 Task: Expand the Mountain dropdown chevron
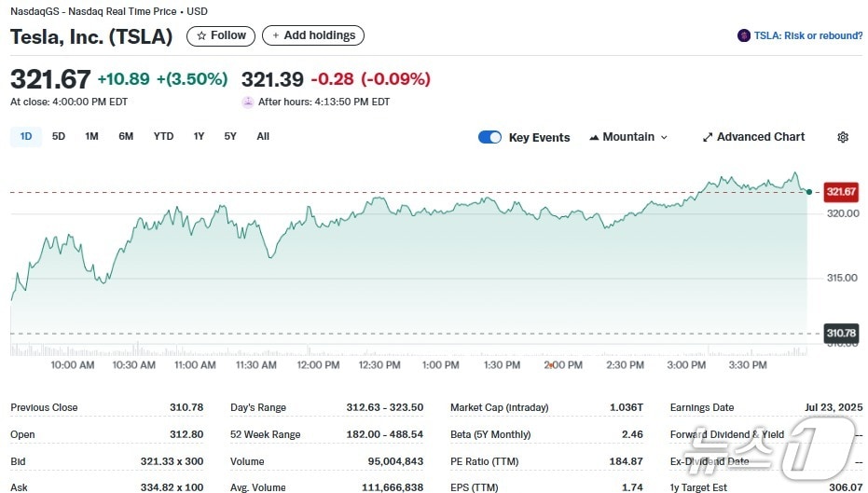pos(664,137)
